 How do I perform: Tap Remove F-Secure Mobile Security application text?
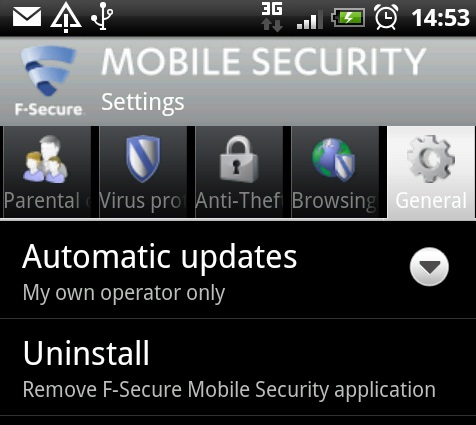pyautogui.click(x=229, y=389)
